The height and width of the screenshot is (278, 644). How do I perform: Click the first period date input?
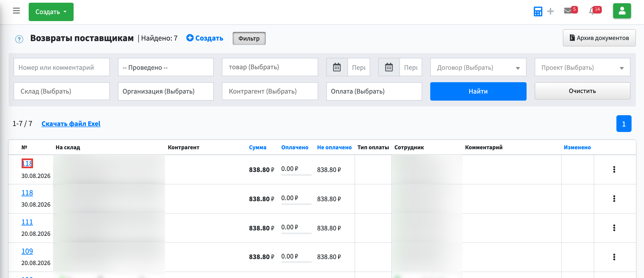click(x=359, y=67)
